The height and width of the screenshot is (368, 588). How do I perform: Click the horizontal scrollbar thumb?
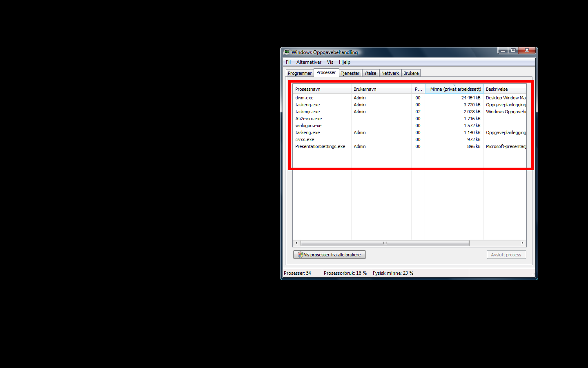(x=385, y=243)
